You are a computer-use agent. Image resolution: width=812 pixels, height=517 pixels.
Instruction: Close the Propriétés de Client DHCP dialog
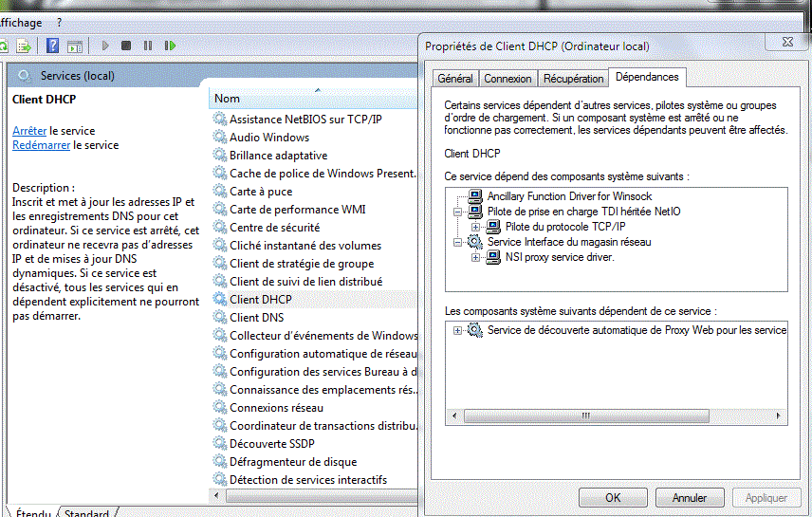tap(787, 42)
